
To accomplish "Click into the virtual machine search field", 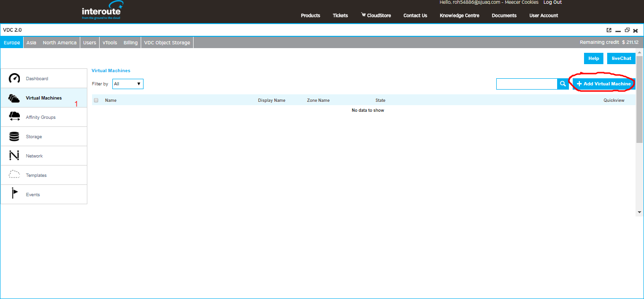I will point(527,84).
